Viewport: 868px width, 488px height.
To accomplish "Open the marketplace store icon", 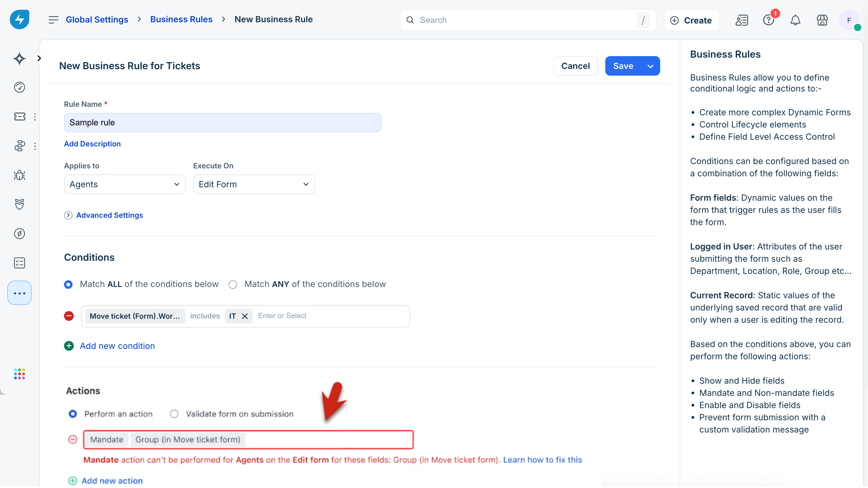I will click(x=822, y=20).
